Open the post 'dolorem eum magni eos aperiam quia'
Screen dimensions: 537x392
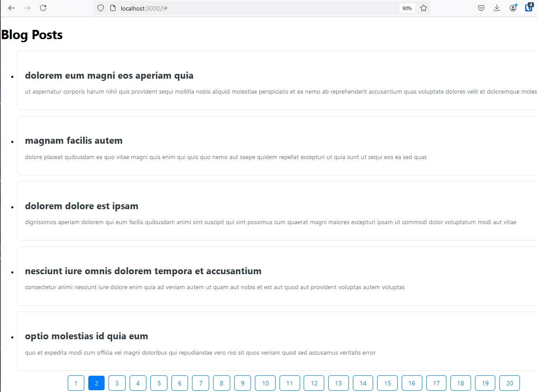point(109,75)
